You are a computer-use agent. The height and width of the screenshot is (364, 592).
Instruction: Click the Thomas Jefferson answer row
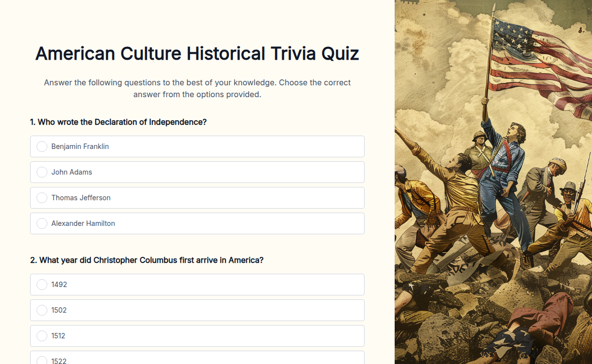197,198
